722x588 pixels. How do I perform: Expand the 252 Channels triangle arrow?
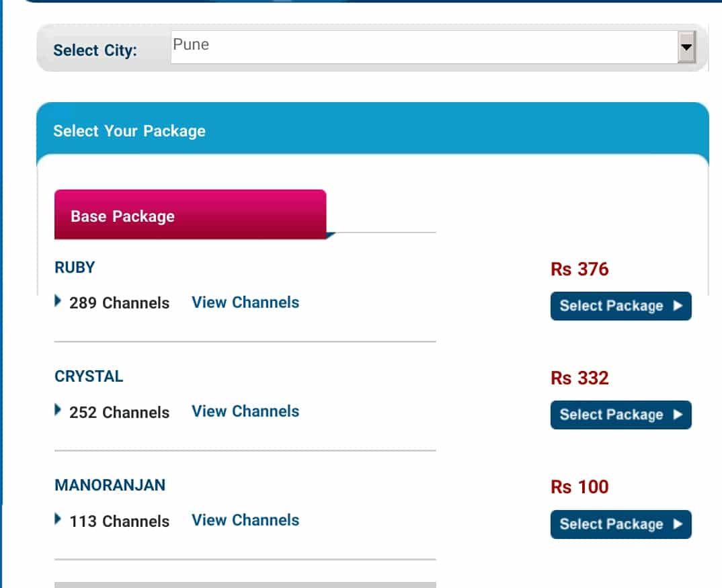tap(58, 410)
